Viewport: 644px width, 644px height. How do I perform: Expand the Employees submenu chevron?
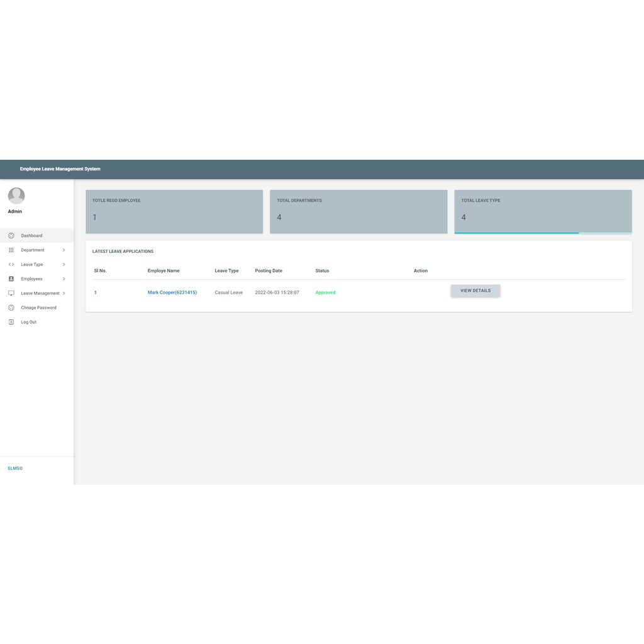[x=64, y=279]
